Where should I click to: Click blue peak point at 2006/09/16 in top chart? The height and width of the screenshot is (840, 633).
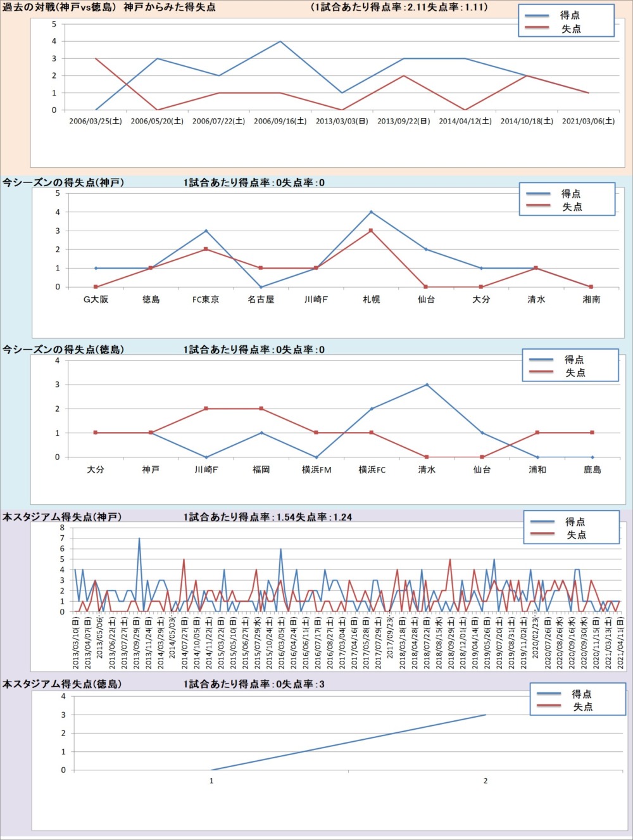point(280,42)
